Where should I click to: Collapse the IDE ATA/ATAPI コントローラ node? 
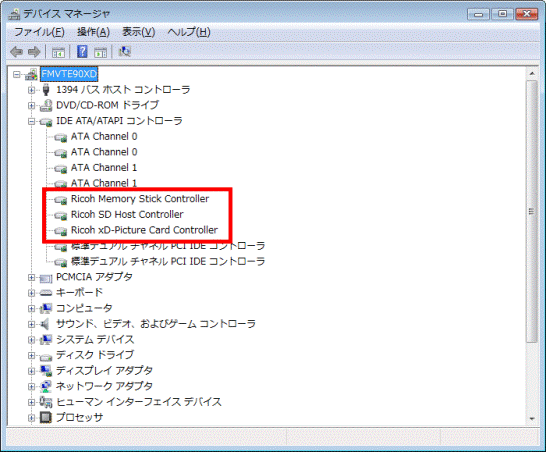point(31,122)
